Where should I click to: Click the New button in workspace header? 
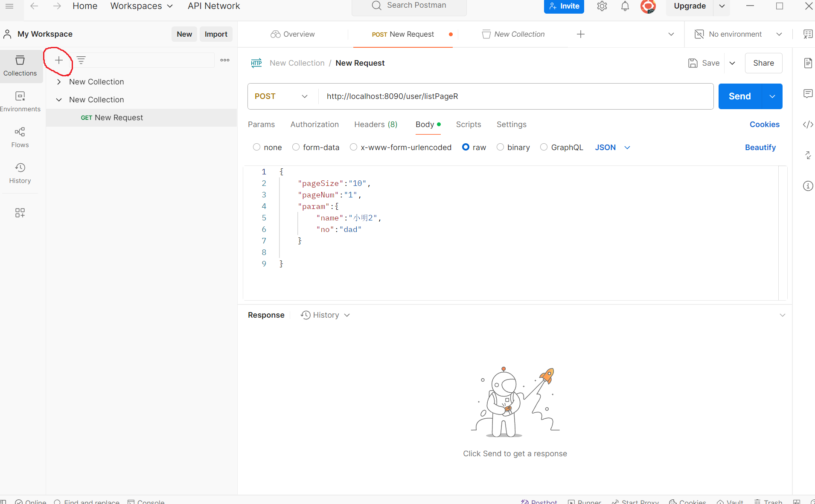pyautogui.click(x=184, y=34)
